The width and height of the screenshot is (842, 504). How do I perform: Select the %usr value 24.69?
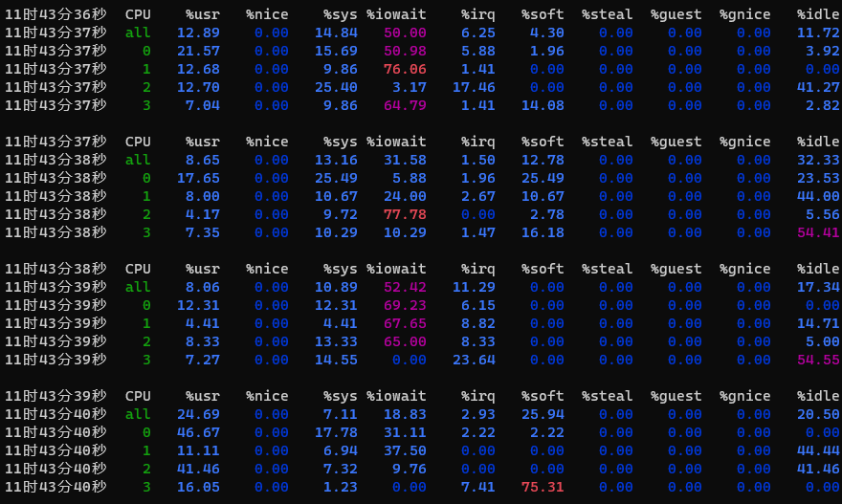[x=198, y=414]
